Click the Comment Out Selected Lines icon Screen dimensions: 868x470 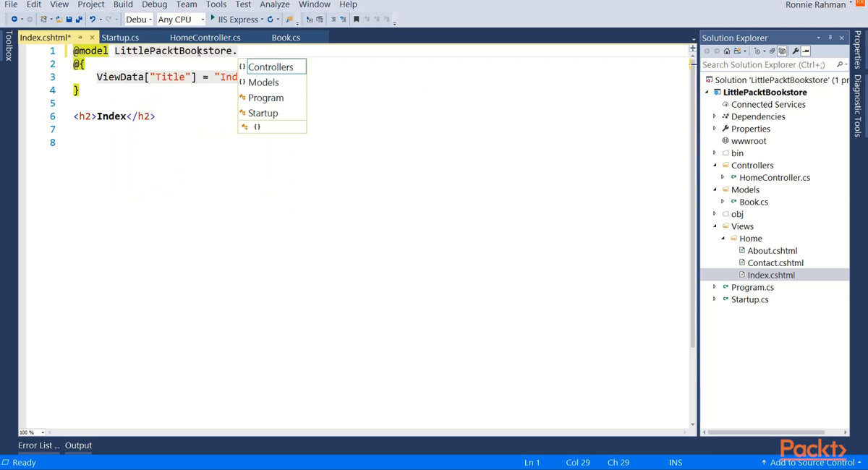pos(333,19)
